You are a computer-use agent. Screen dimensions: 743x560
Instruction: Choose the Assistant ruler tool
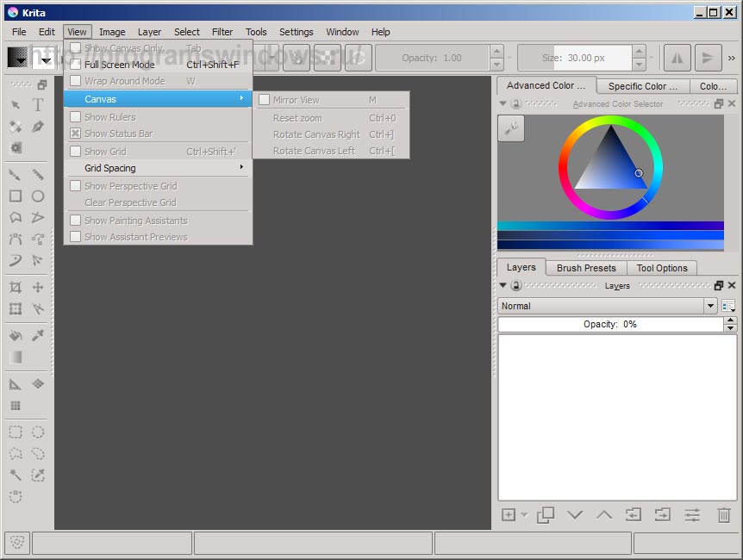coord(16,384)
